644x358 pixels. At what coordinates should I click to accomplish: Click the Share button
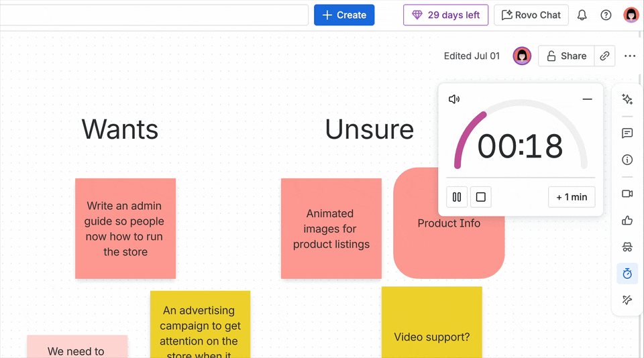pos(566,56)
